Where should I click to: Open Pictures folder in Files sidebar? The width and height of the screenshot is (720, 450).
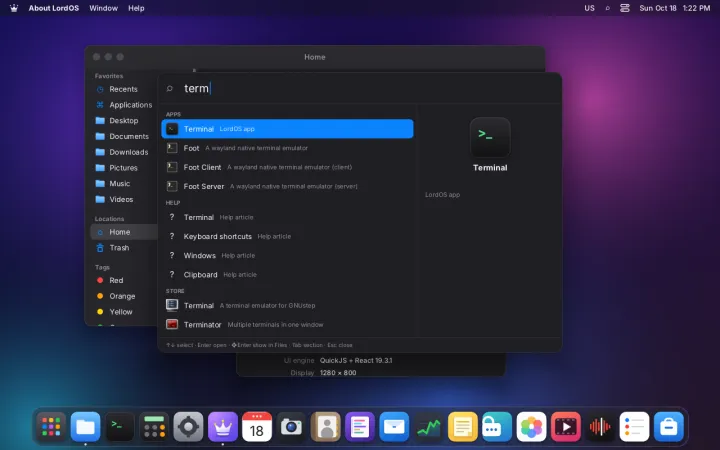(x=124, y=168)
